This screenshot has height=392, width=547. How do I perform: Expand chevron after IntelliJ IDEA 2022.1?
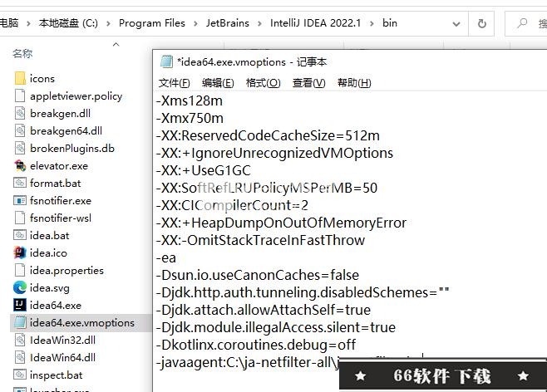click(x=372, y=24)
